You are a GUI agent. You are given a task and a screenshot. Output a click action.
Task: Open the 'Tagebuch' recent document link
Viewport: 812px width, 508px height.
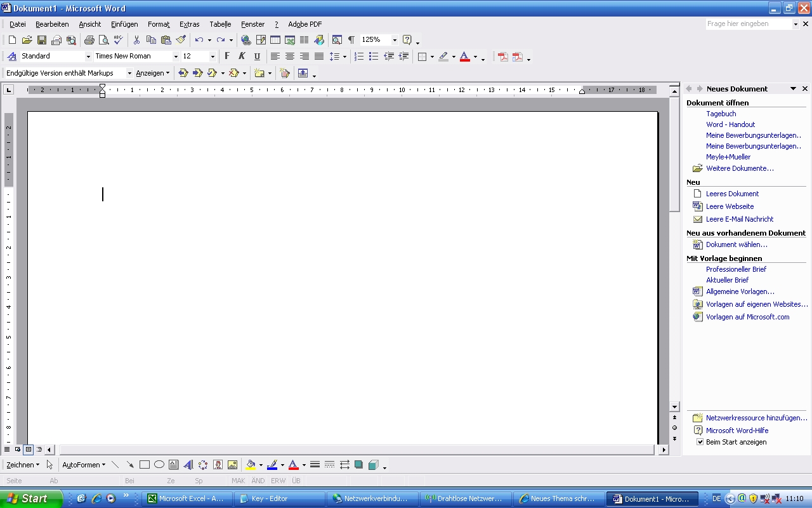click(721, 114)
